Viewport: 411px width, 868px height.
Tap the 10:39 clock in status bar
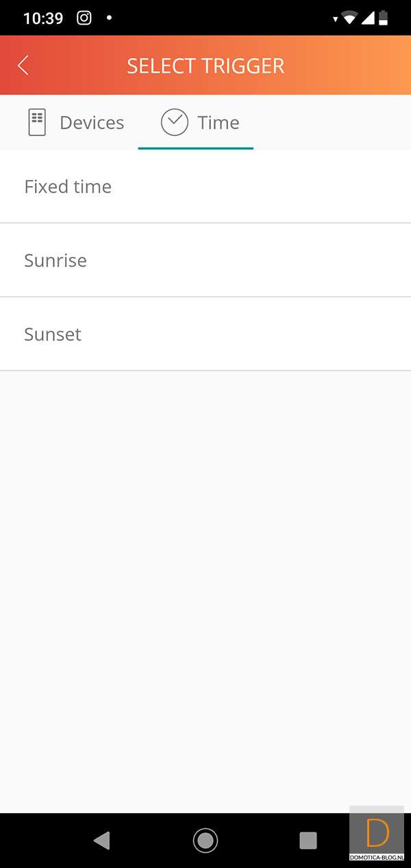[43, 18]
